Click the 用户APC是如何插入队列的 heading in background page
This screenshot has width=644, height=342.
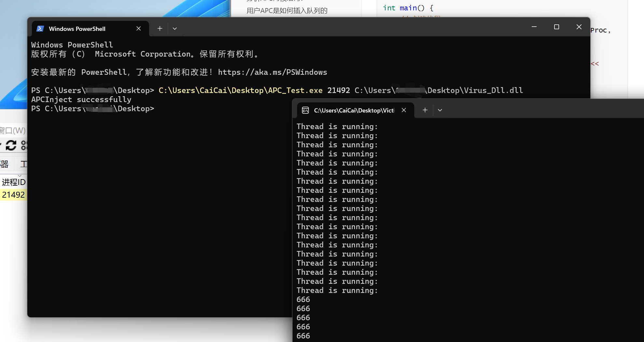[287, 11]
